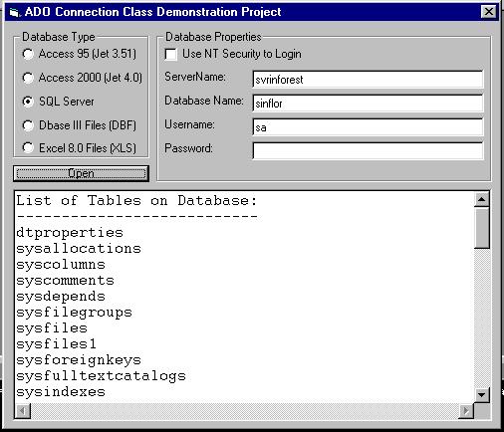This screenshot has height=432, width=504.
Task: Pick the Excel 8.0 Files (XLS) option
Action: coord(79,148)
